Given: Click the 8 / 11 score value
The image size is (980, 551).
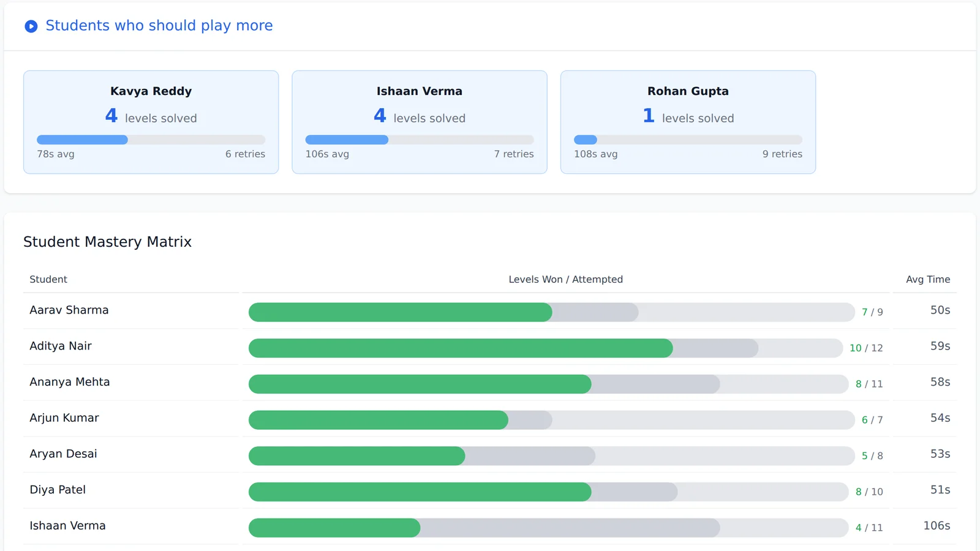Looking at the screenshot, I should click(x=869, y=384).
